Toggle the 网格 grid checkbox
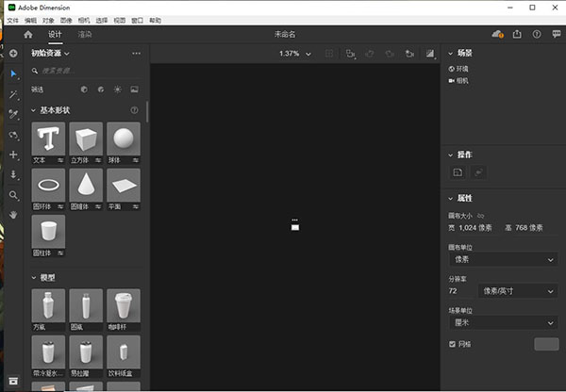The image size is (566, 392). pyautogui.click(x=452, y=344)
